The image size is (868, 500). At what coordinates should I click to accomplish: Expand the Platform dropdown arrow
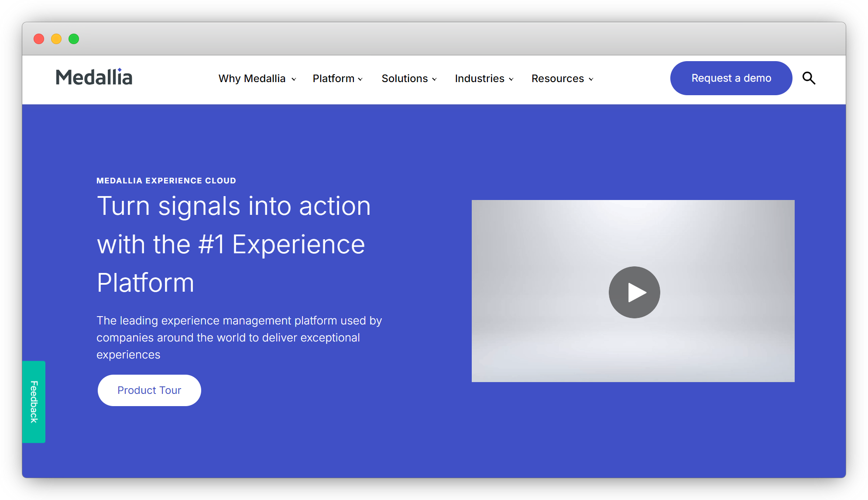coord(360,79)
